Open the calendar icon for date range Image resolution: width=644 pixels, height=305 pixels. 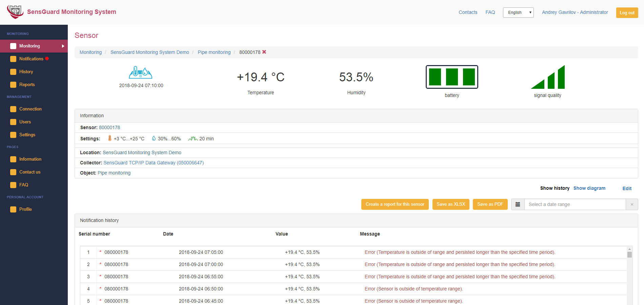tap(518, 204)
